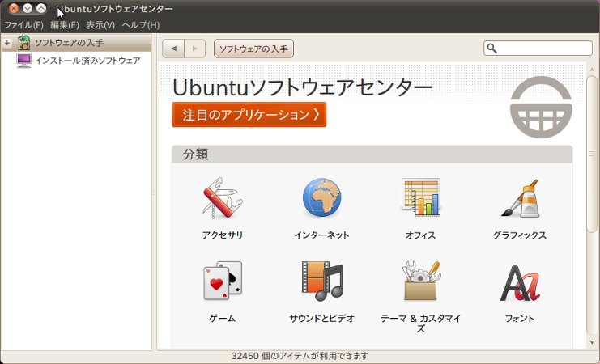Open the ファイル(F) menu

pyautogui.click(x=23, y=25)
